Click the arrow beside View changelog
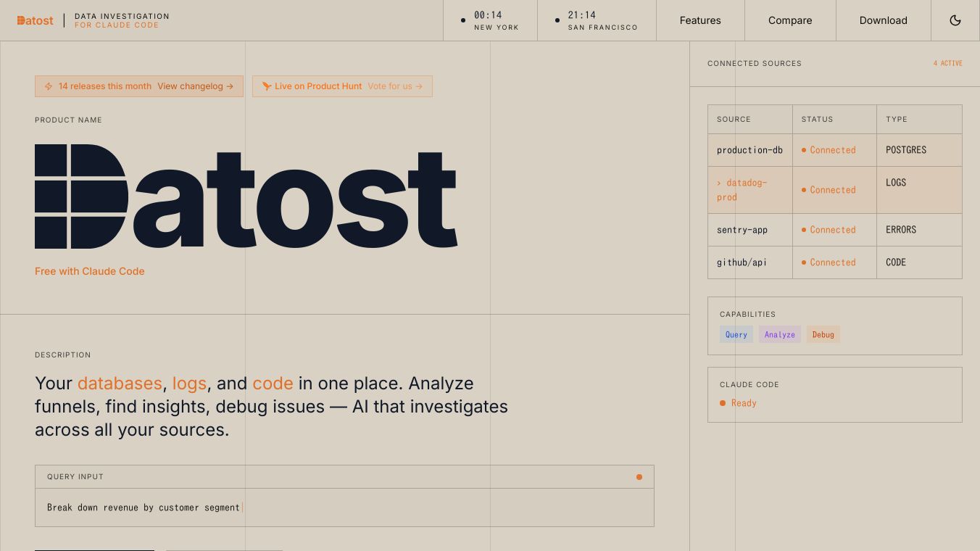 click(230, 86)
